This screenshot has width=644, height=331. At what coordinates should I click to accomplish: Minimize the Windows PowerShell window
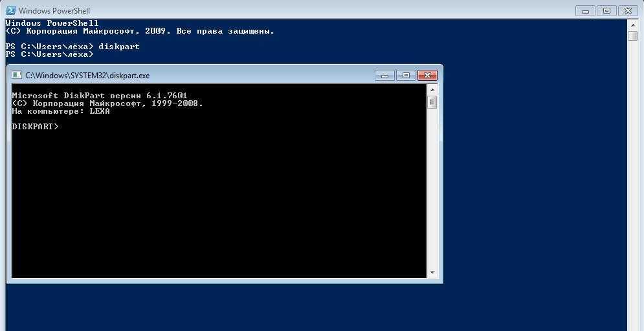[585, 10]
